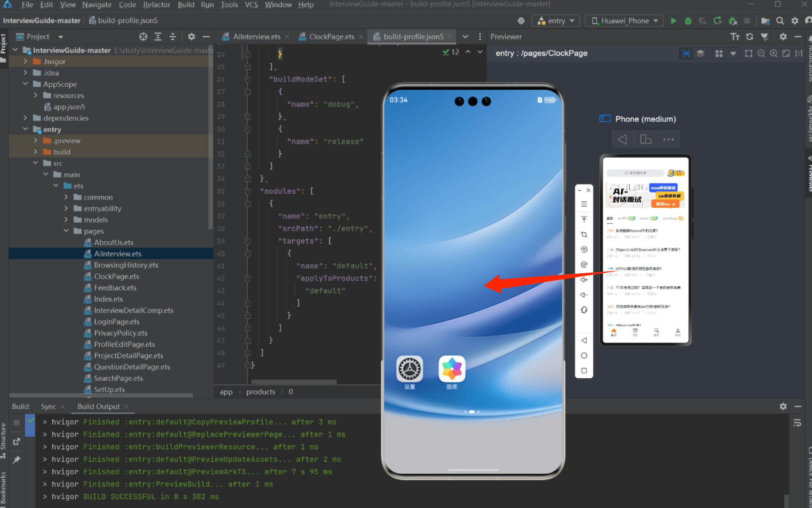The height and width of the screenshot is (508, 812).
Task: Click volume up on emulator toolbar
Action: click(584, 280)
